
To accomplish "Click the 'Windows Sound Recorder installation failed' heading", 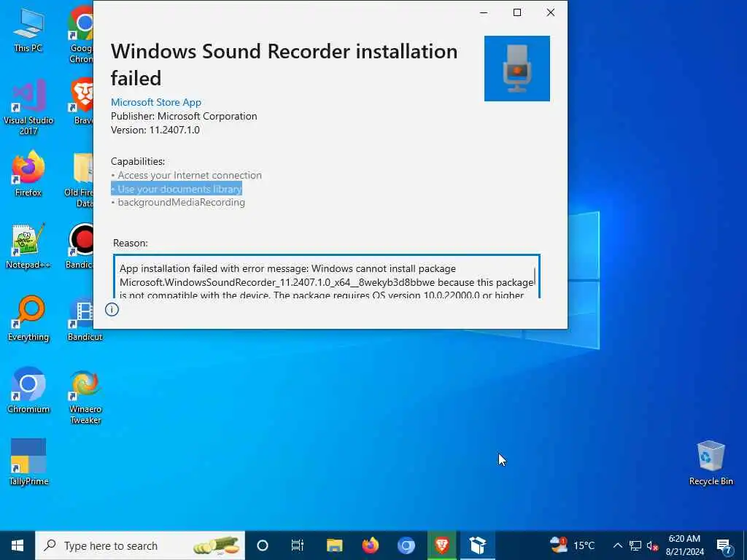I will coord(284,65).
